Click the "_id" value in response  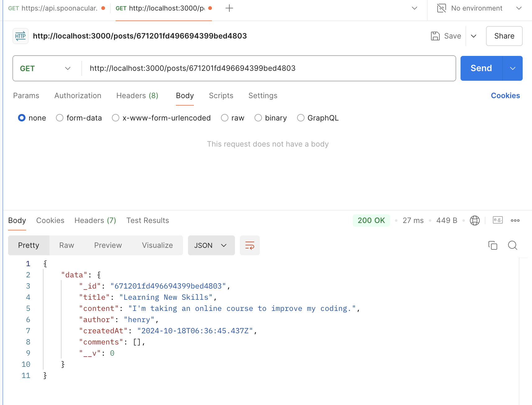coord(168,286)
